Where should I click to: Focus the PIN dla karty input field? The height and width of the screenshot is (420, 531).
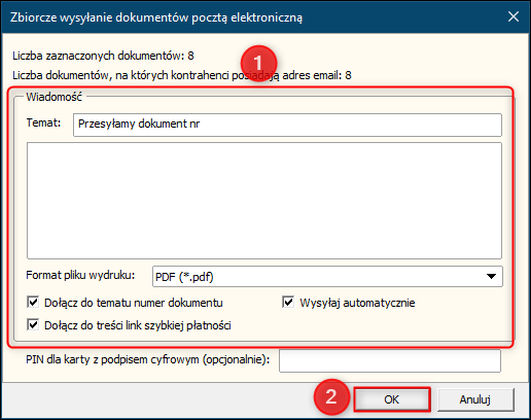pos(390,361)
